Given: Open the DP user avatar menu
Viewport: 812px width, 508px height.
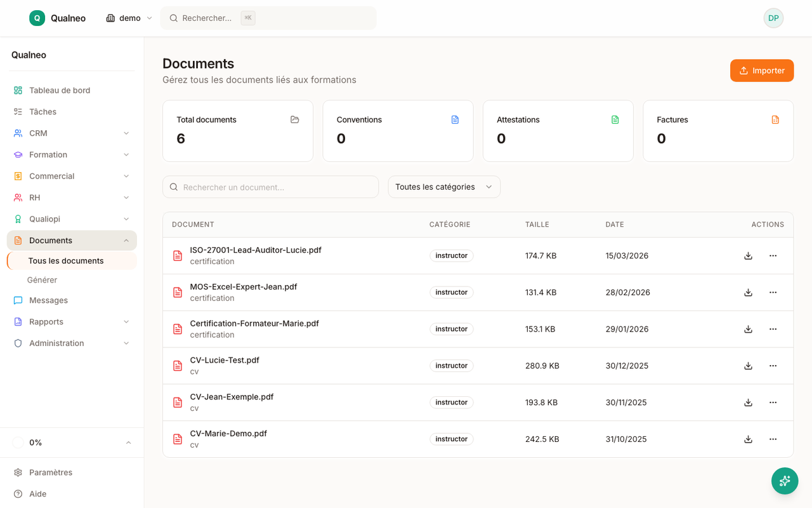Looking at the screenshot, I should (773, 18).
